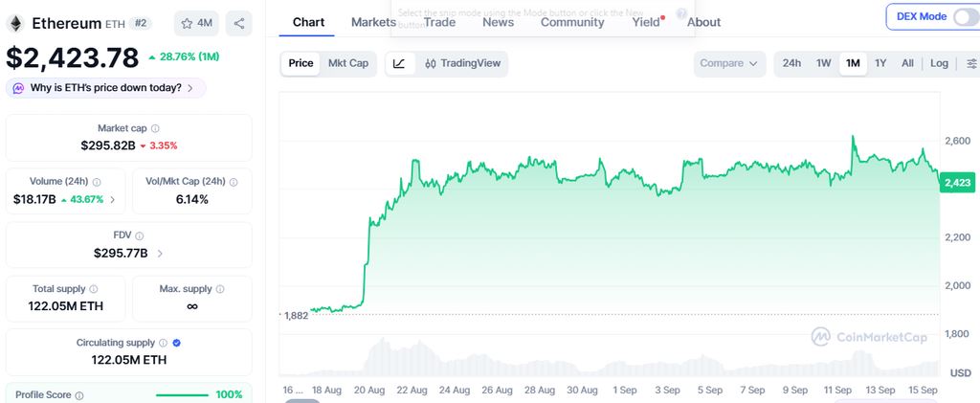Add Ethereum to watchlist with the star button
The image size is (980, 403).
point(197,24)
